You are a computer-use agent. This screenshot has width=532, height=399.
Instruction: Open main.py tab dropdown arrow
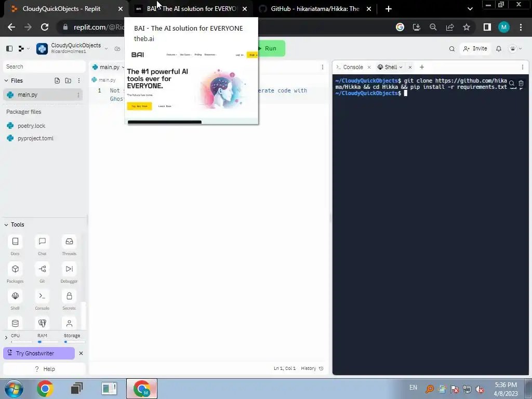click(123, 67)
